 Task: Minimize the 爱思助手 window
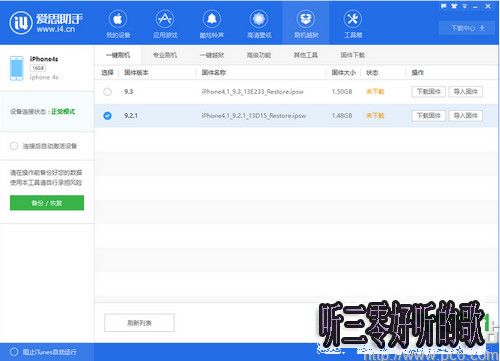(475, 6)
